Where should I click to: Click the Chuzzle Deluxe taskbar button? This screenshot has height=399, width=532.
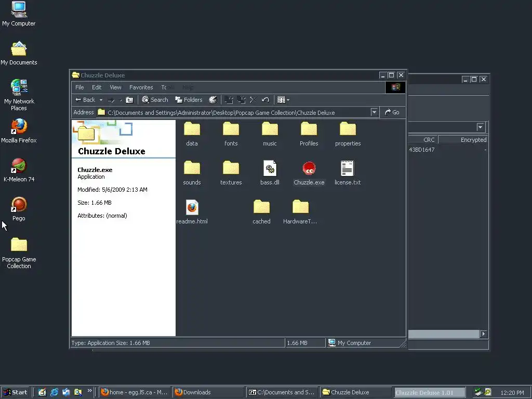point(355,392)
